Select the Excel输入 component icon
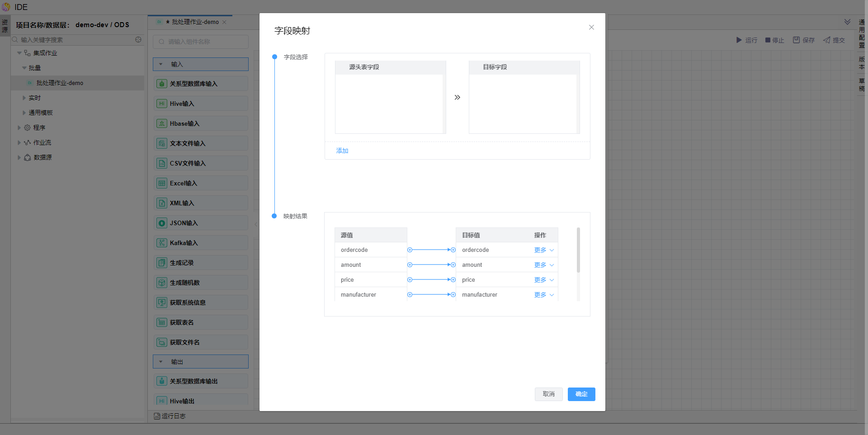The image size is (868, 435). (x=162, y=183)
